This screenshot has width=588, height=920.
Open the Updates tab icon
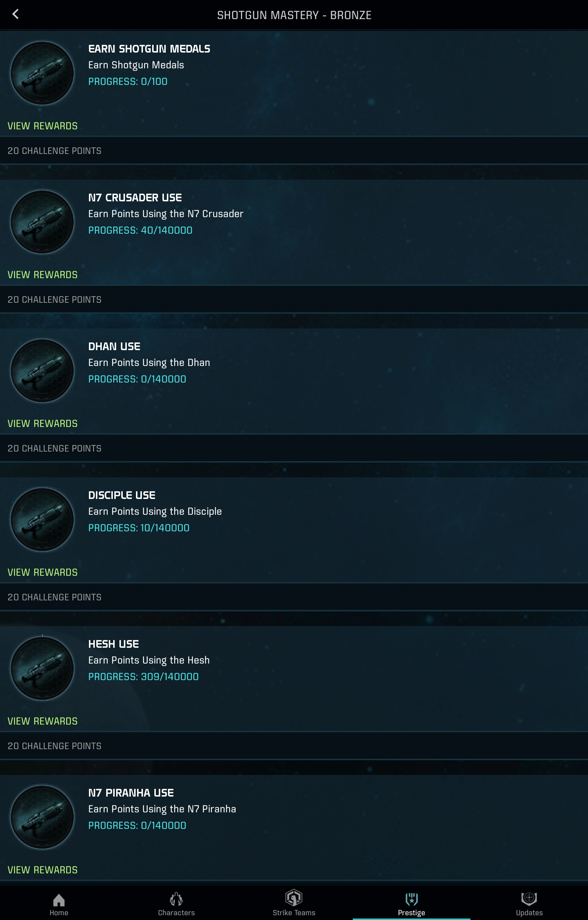click(x=529, y=899)
